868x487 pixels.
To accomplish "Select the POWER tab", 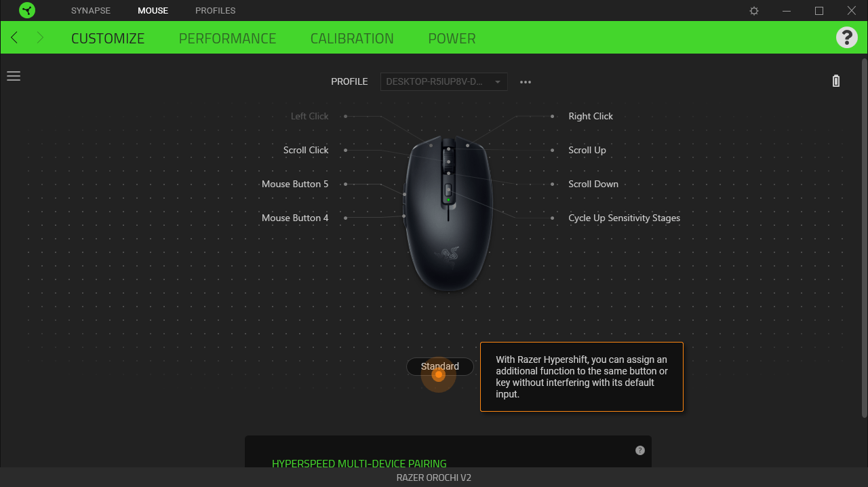I will click(x=452, y=39).
